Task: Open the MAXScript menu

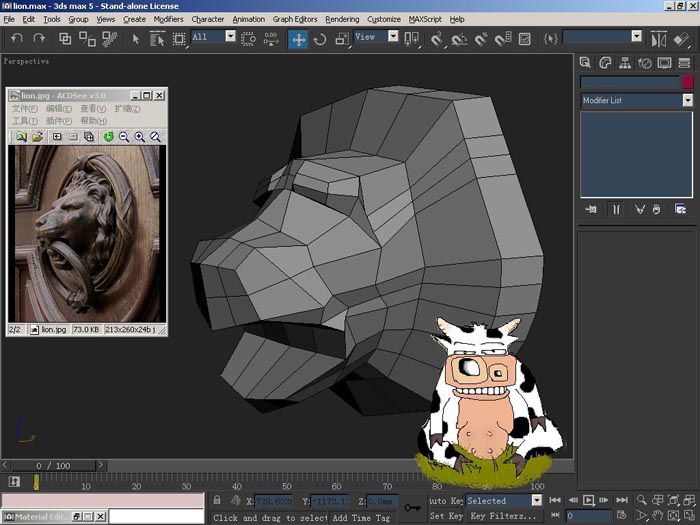Action: tap(425, 19)
